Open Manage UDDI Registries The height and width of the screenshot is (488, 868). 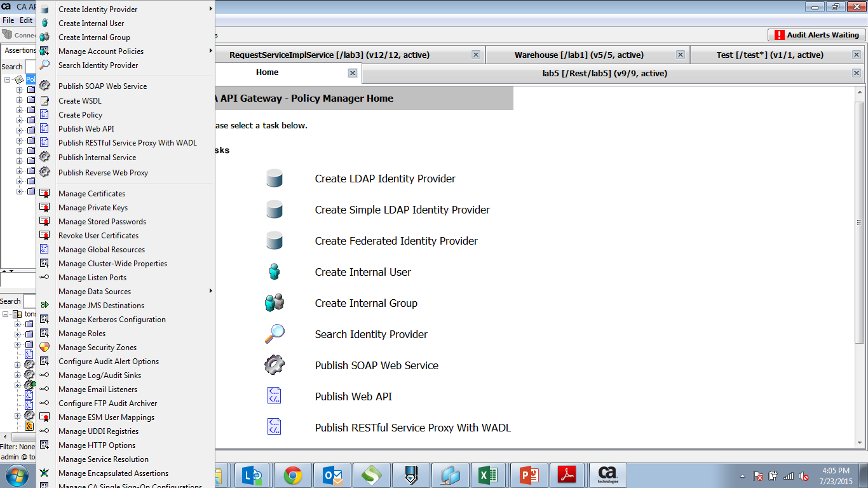coord(126,431)
